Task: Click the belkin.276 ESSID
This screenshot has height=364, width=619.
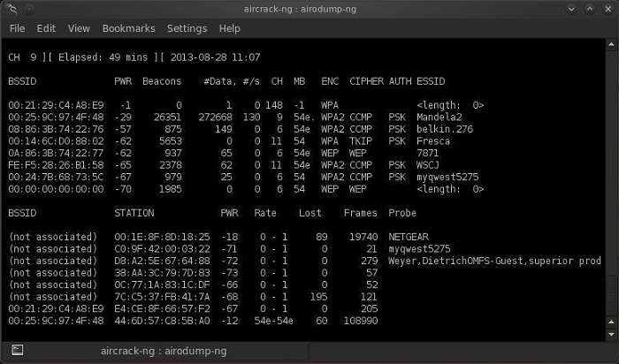Action: click(x=445, y=129)
